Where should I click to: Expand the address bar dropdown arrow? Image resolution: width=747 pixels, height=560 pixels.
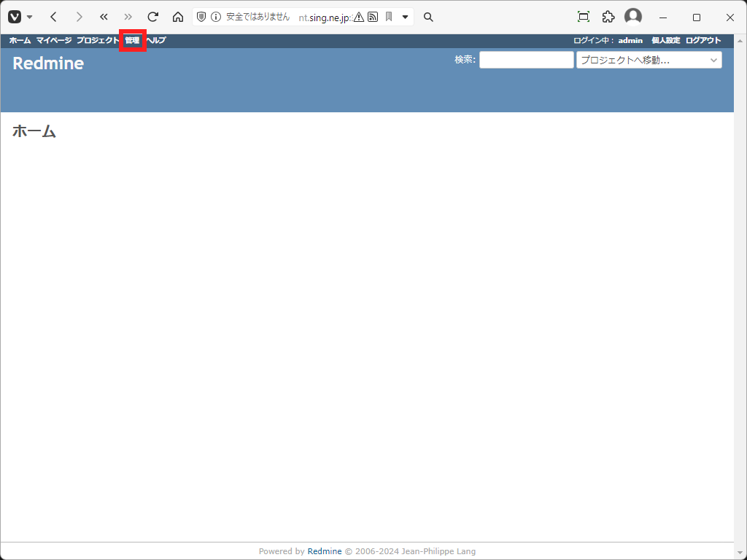pos(405,17)
